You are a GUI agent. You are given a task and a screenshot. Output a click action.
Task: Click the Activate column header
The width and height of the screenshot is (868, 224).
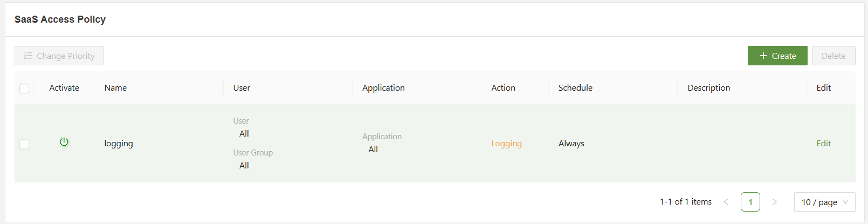tap(64, 87)
